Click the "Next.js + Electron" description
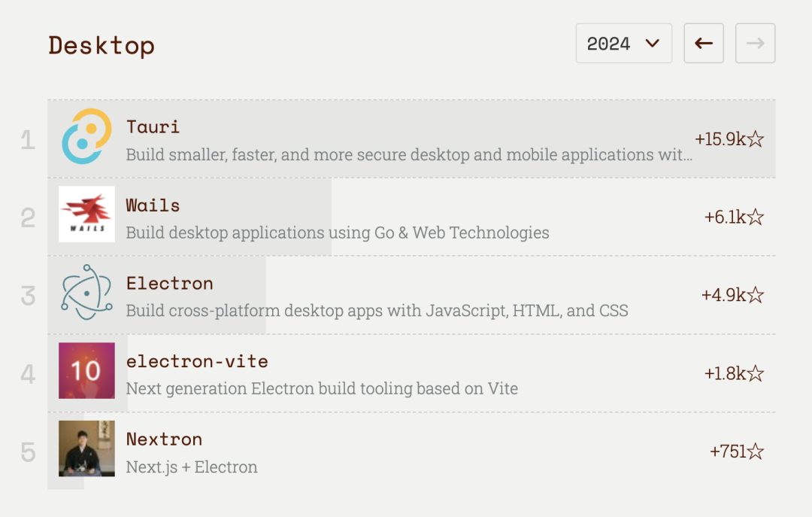The height and width of the screenshot is (517, 812). 192,467
